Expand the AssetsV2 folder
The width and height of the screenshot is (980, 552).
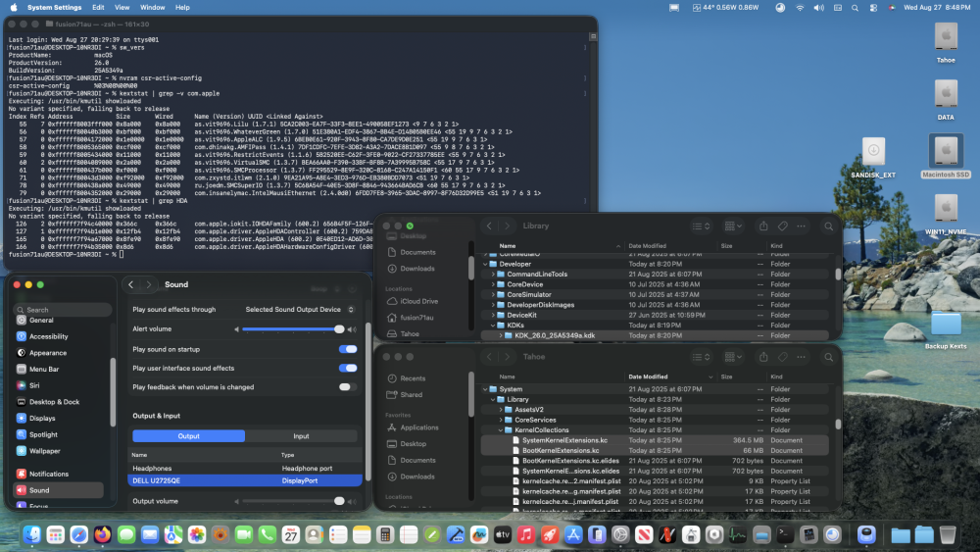(501, 410)
